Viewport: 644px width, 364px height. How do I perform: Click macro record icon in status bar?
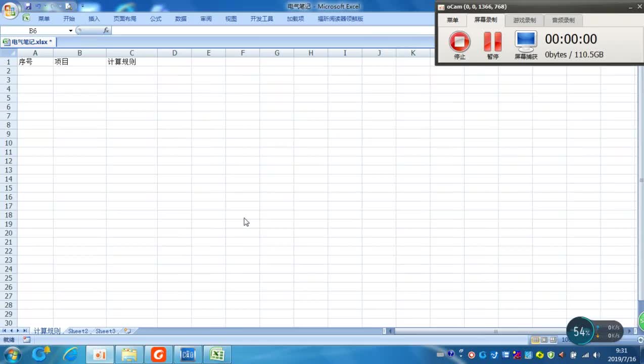coord(26,340)
